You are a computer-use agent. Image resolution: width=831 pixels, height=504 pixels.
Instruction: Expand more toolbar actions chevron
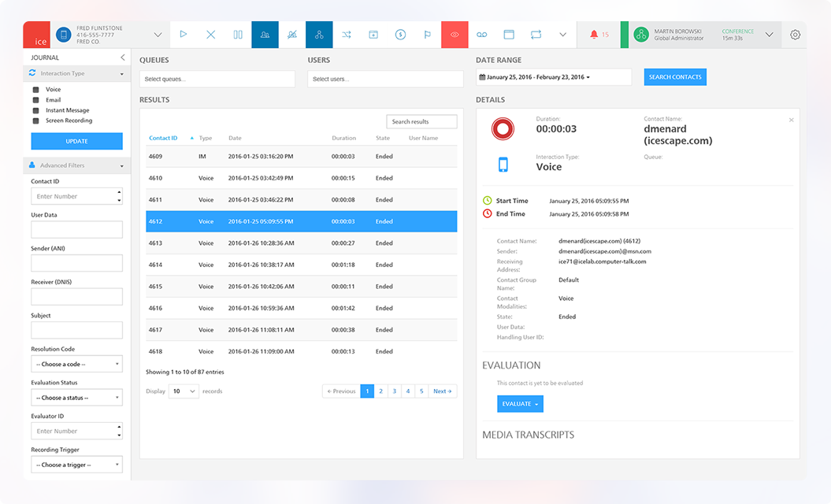tap(563, 35)
